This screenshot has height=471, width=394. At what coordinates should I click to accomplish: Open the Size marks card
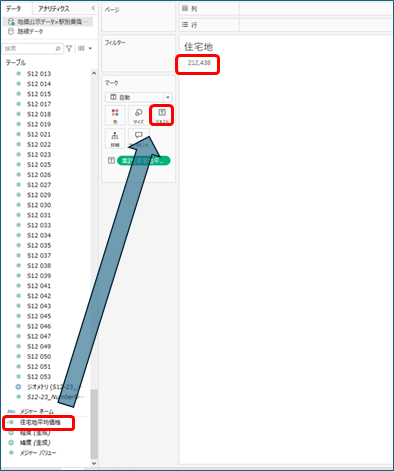tap(138, 115)
